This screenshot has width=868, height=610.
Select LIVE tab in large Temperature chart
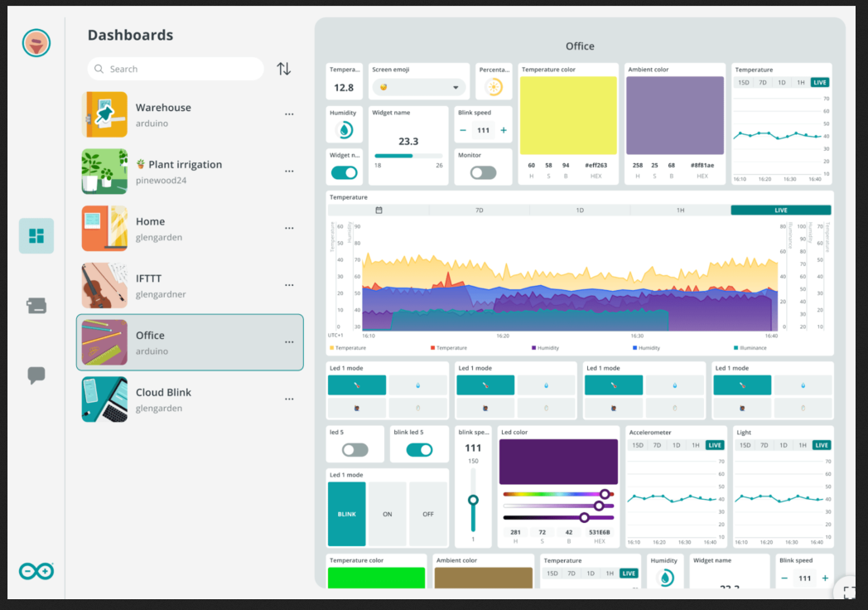pos(781,210)
